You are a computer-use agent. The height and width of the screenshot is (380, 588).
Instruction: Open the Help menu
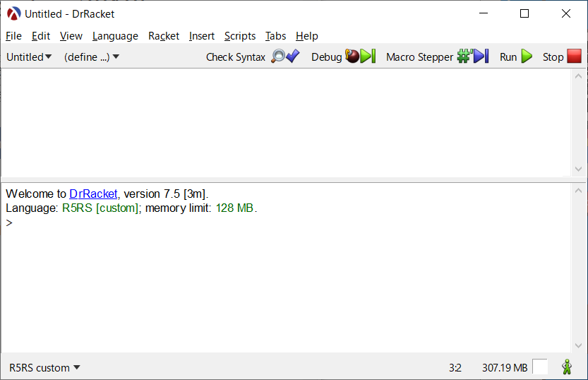307,36
